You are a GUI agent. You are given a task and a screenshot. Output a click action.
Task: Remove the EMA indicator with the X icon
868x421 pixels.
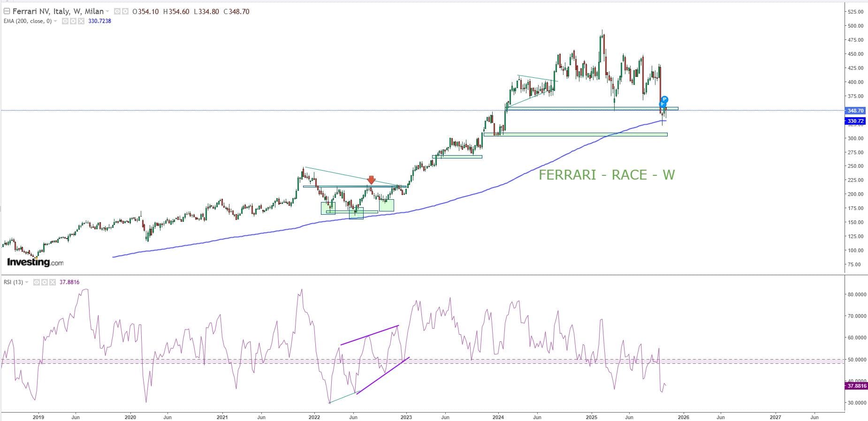pos(81,21)
